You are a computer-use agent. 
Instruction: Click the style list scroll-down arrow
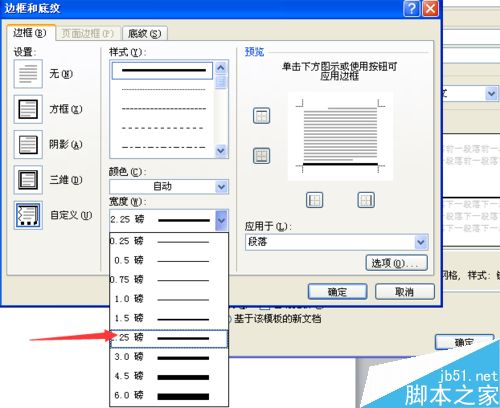(x=221, y=151)
